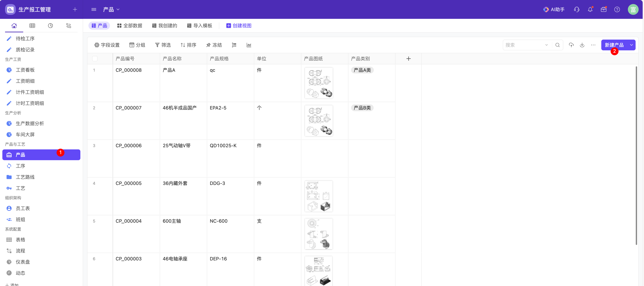Switch to the 全部数据 view tab
Screen dimensions: 644x286
coord(129,26)
